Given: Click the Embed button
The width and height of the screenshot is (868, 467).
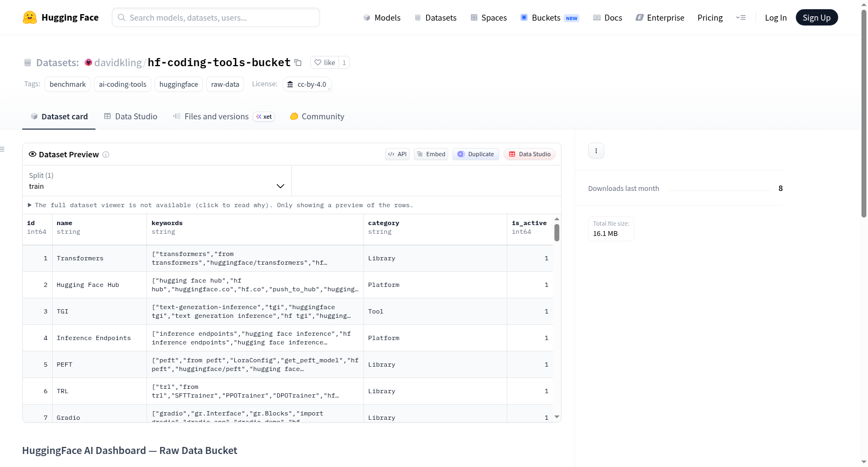Looking at the screenshot, I should 431,154.
